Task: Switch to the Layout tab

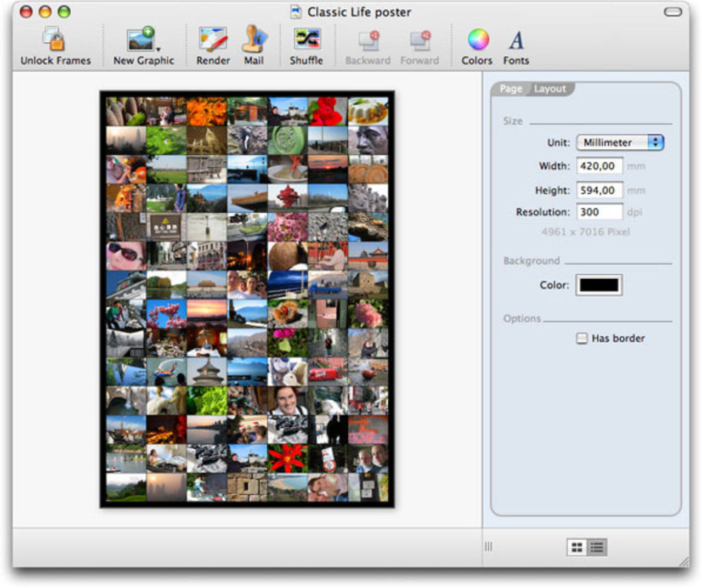Action: click(550, 89)
